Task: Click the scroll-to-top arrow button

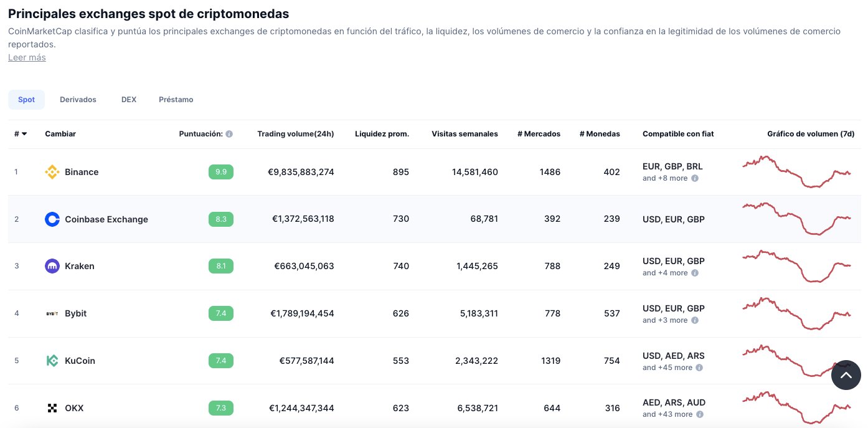Action: tap(846, 375)
